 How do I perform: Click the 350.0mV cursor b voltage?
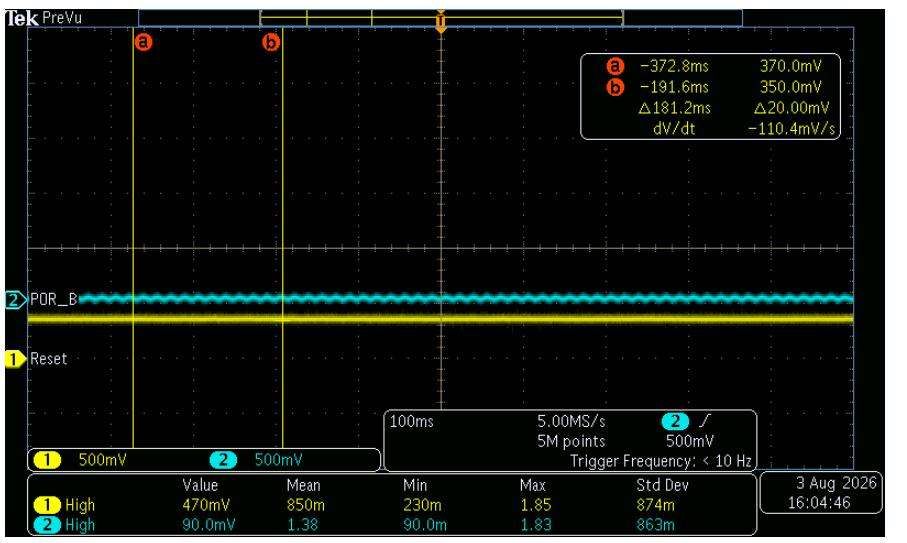tap(790, 87)
